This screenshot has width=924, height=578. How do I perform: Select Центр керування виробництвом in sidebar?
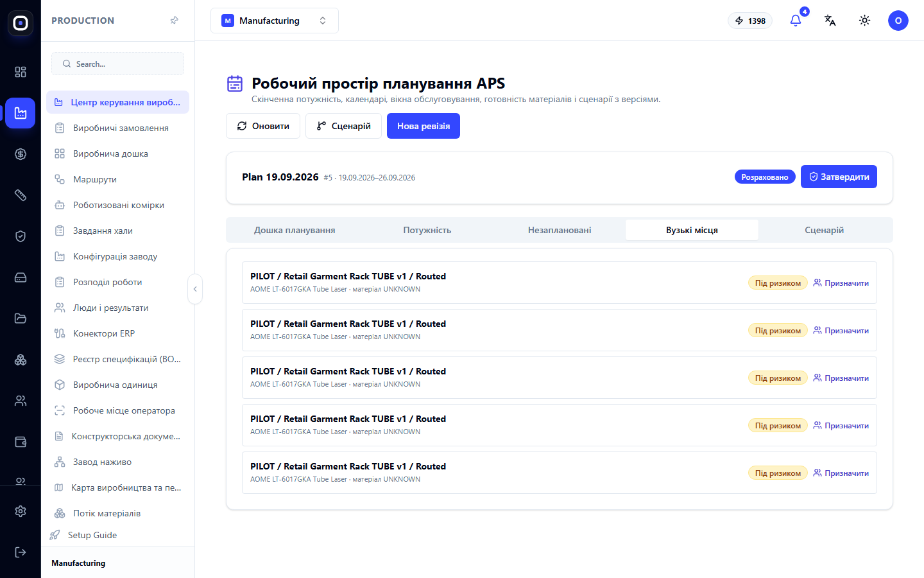click(117, 102)
